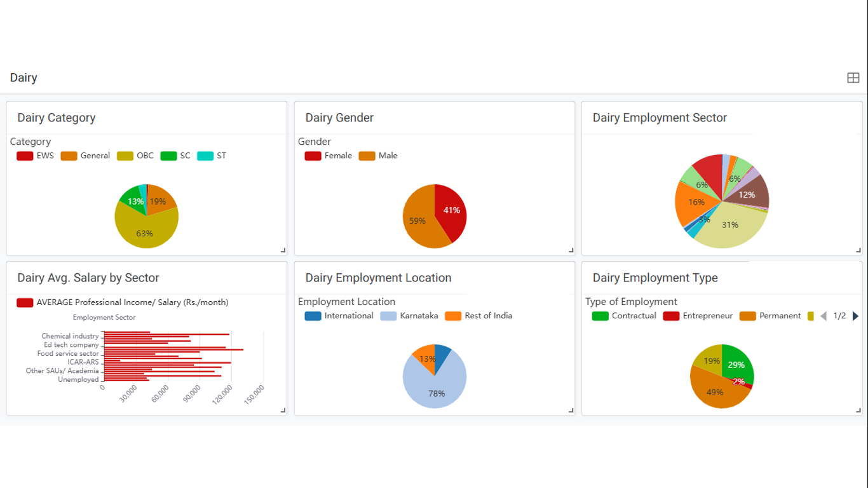Click the grid layout icon beside Dairy

click(853, 78)
